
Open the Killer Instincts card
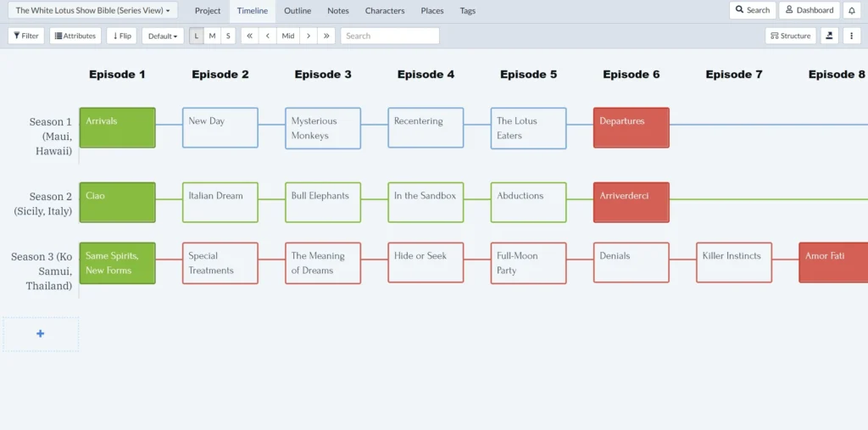(x=734, y=263)
